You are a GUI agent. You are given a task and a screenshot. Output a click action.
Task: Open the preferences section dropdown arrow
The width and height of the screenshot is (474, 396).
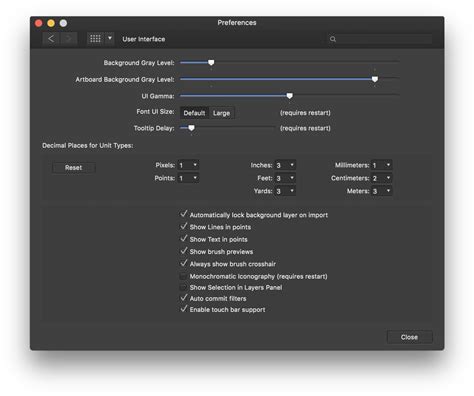pyautogui.click(x=110, y=39)
